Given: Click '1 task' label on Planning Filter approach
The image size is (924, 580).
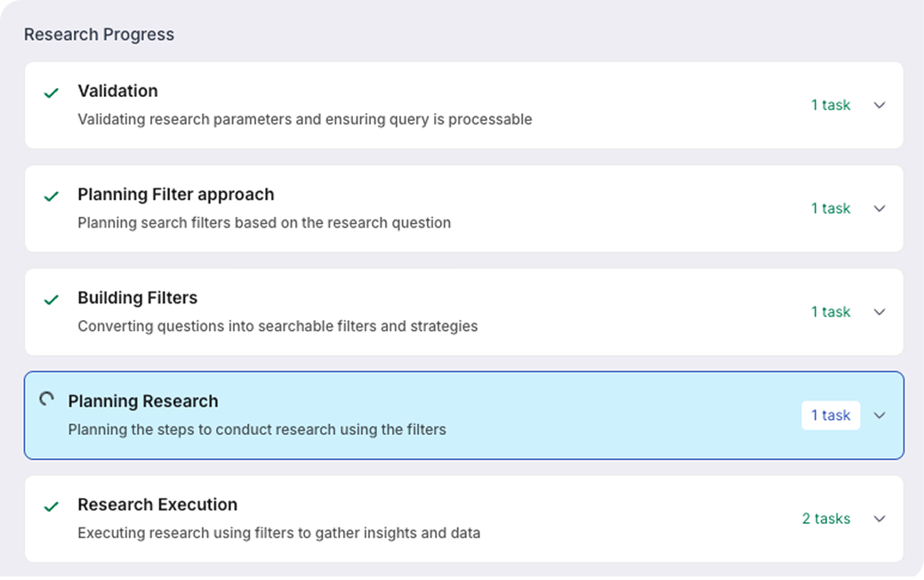Looking at the screenshot, I should pyautogui.click(x=831, y=208).
